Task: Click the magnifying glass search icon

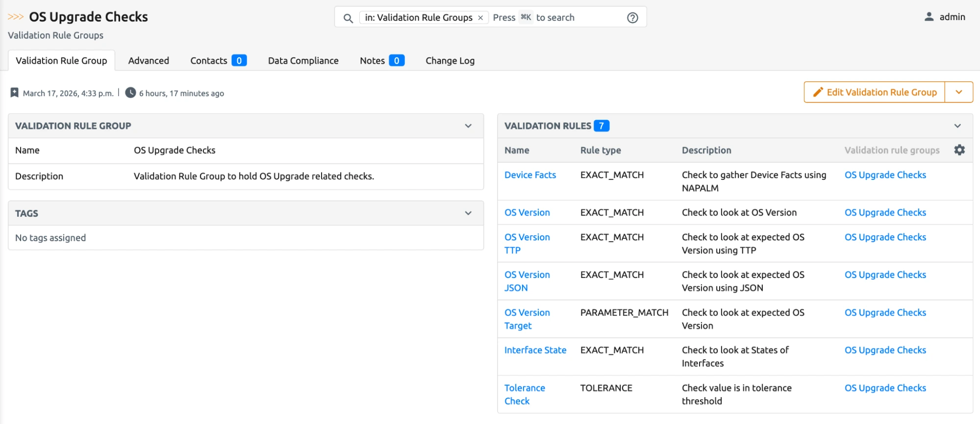Action: (x=348, y=18)
